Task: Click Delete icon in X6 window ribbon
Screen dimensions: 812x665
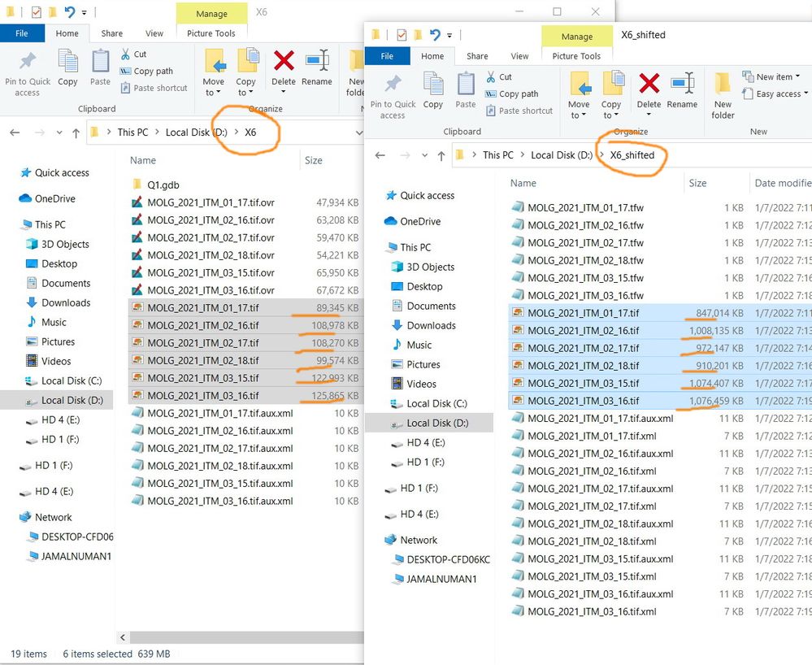Action: [284, 61]
